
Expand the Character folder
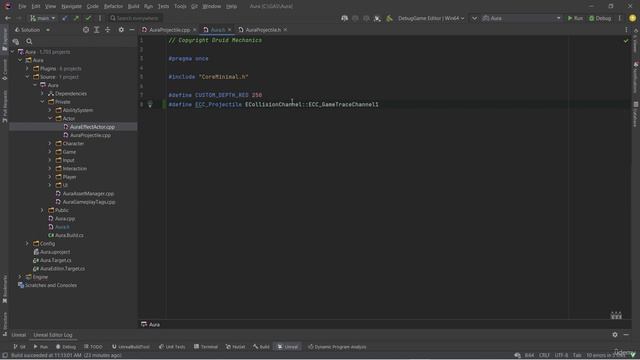click(x=50, y=144)
